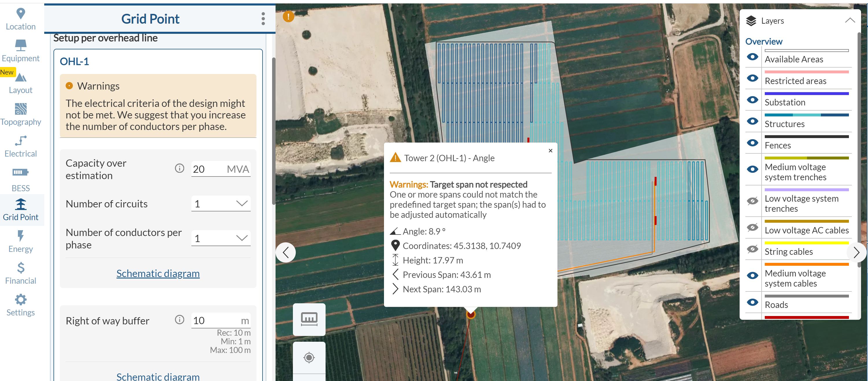Open the BESS battery section icon
The height and width of the screenshot is (381, 868).
(x=21, y=173)
